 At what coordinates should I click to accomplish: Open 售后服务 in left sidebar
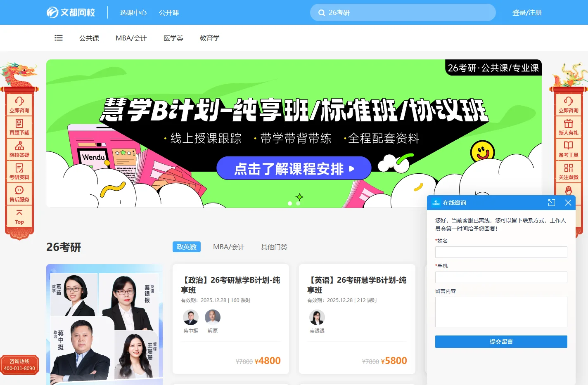19,194
